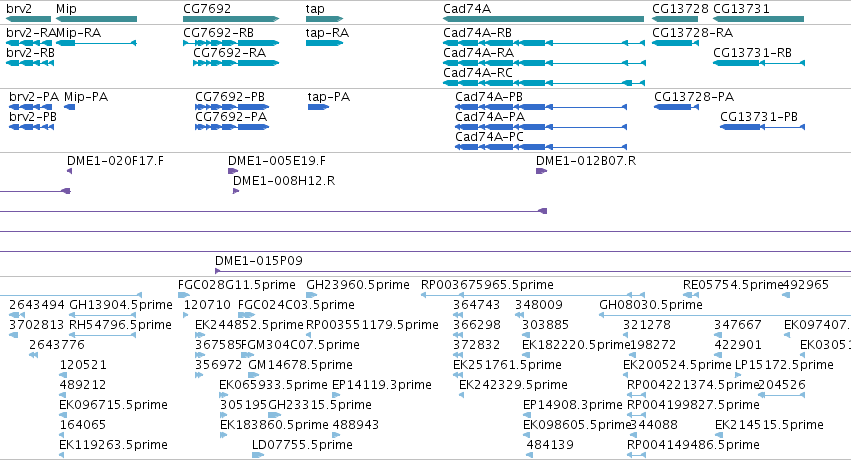851x460 pixels.
Task: Select the brv2 gene bar
Action: coord(28,19)
